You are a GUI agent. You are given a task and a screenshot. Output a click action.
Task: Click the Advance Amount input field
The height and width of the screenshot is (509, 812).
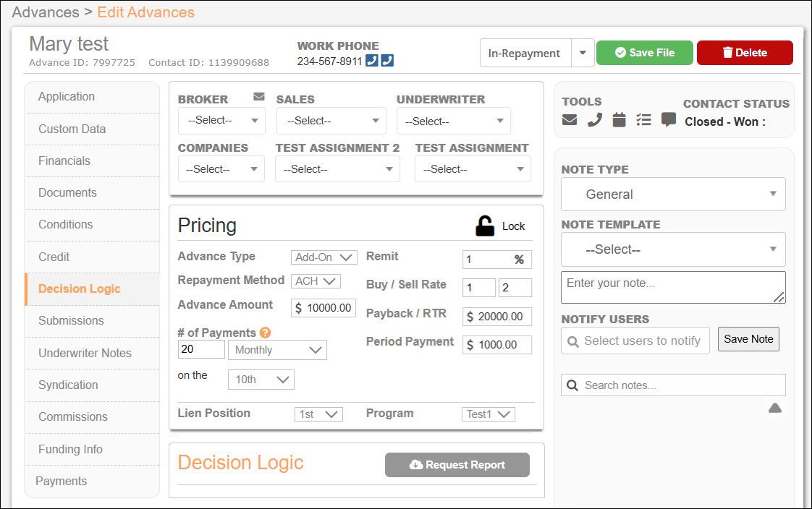coord(323,308)
